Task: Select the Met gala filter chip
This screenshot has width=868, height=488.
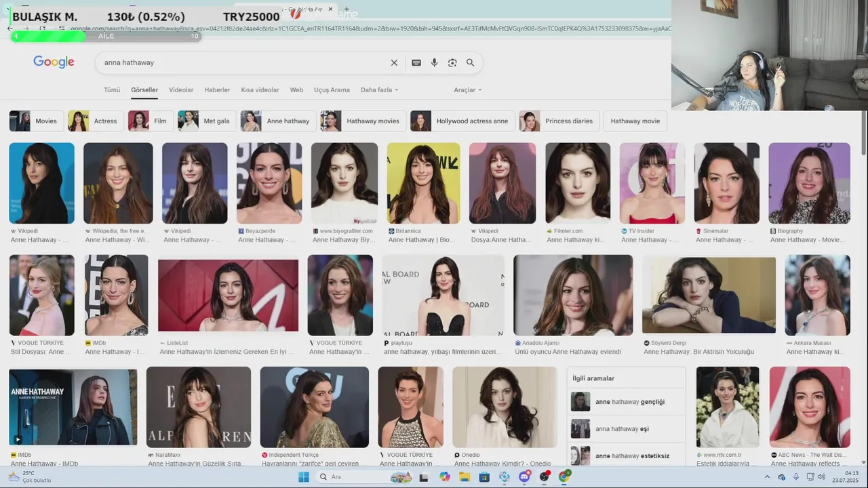Action: (208, 121)
